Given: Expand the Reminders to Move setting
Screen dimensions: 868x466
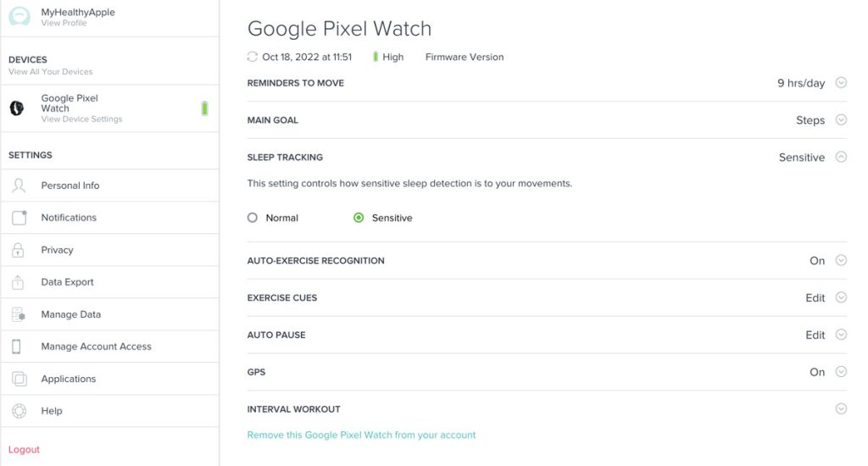Looking at the screenshot, I should coord(841,83).
